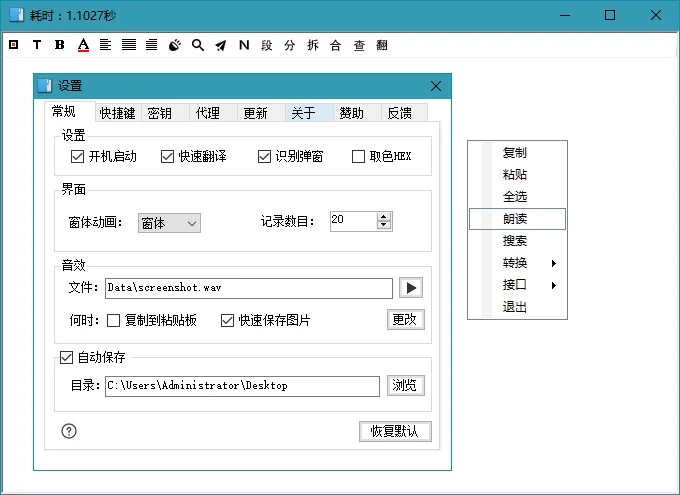Click the 合 merge toolbar icon
The height and width of the screenshot is (495, 680).
click(x=336, y=45)
